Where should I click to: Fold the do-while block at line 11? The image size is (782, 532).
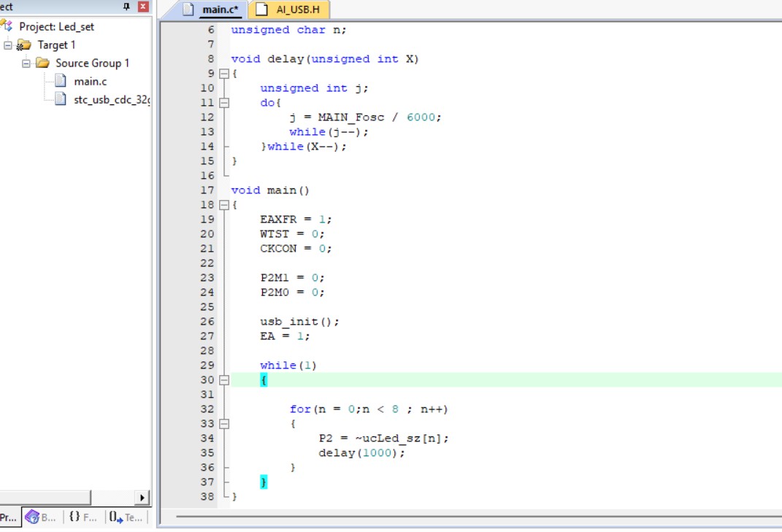click(x=224, y=103)
